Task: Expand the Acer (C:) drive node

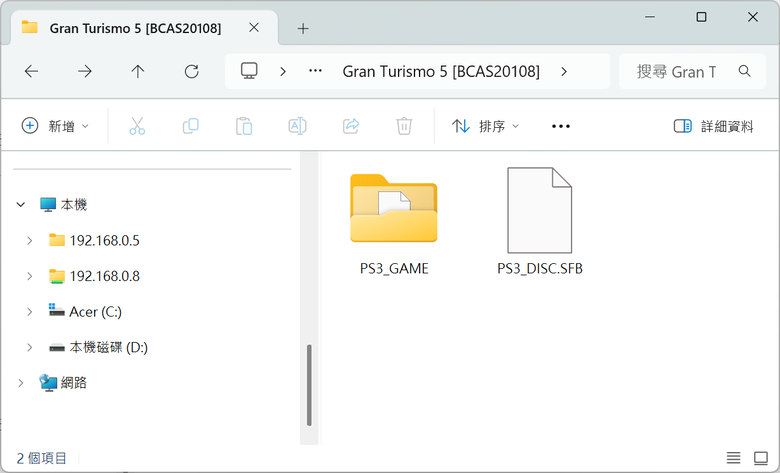Action: pos(30,312)
